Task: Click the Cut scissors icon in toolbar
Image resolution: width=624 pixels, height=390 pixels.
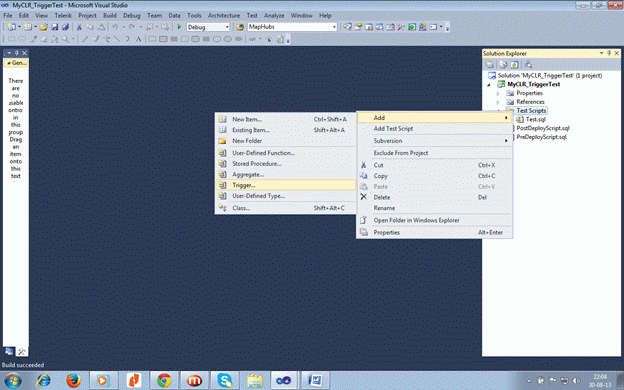Action: click(79, 27)
